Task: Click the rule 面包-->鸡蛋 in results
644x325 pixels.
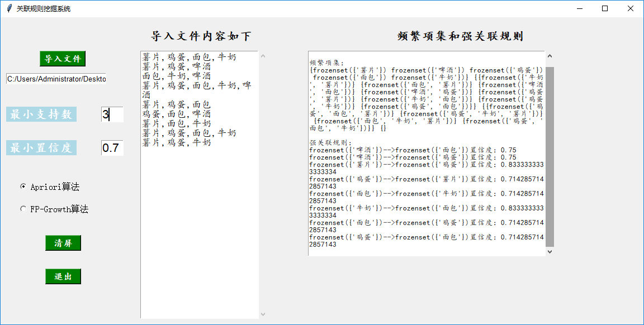Action: [427, 226]
